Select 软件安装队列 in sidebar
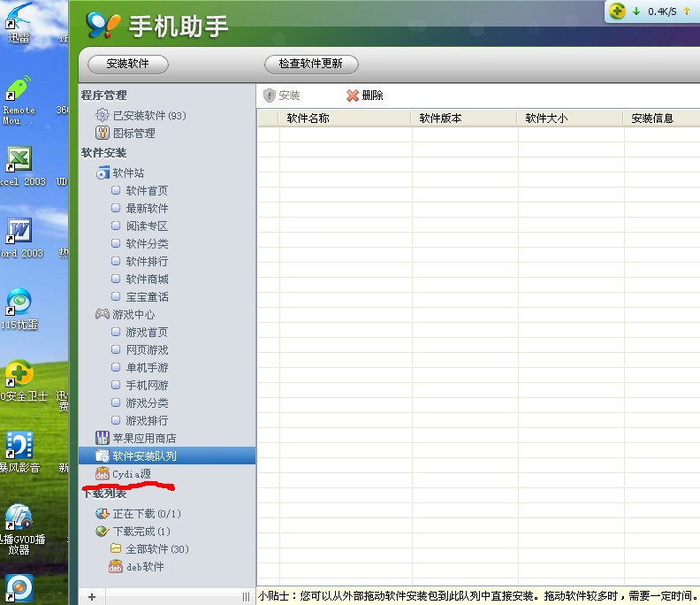 tap(167, 456)
